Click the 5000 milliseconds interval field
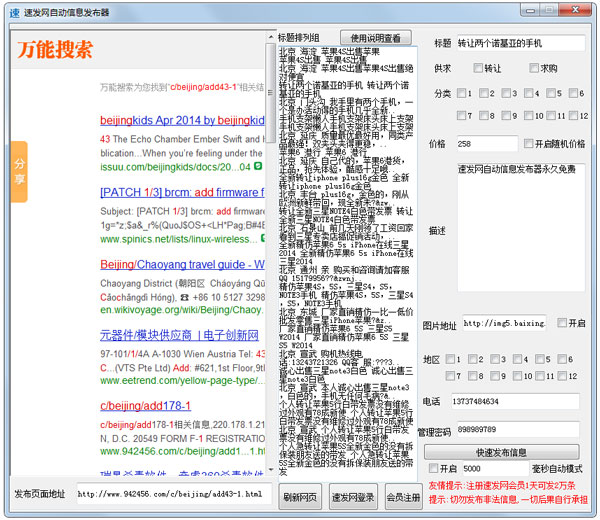 496,468
